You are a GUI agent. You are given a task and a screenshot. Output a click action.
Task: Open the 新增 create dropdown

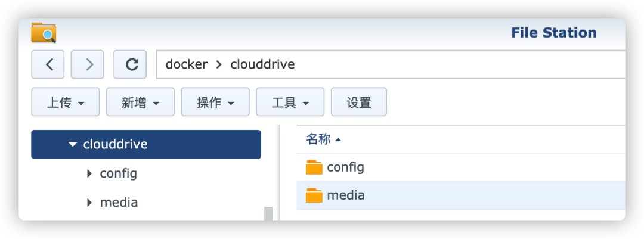141,102
